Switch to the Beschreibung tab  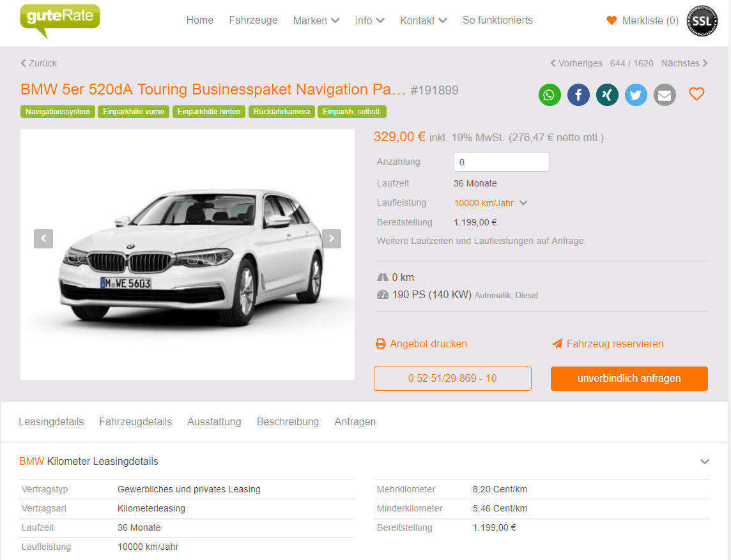point(288,421)
